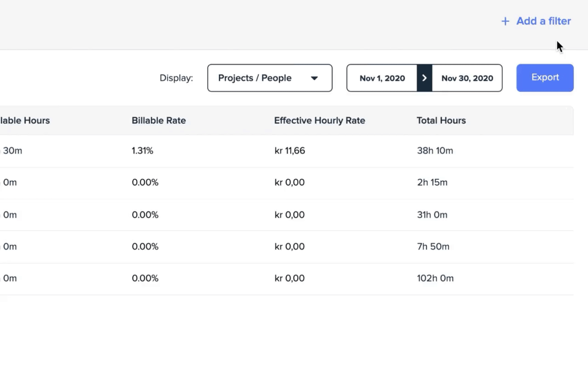The height and width of the screenshot is (368, 588).
Task: Select the Nov 1, 2020 start date
Action: tap(382, 78)
